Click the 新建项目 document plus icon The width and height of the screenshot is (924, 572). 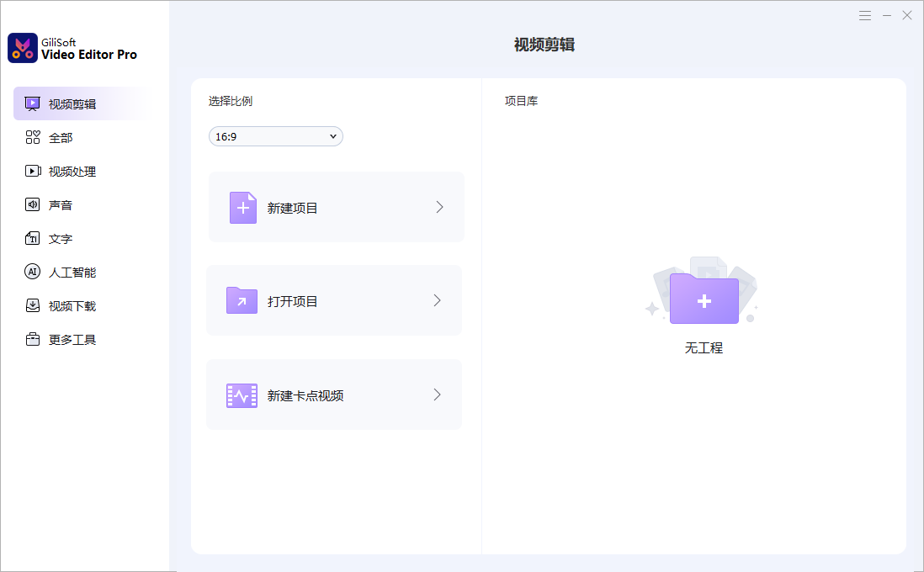(243, 208)
